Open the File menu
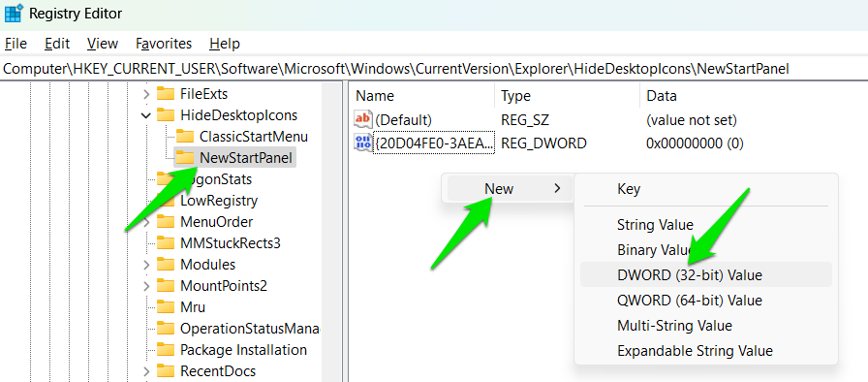 pos(15,44)
